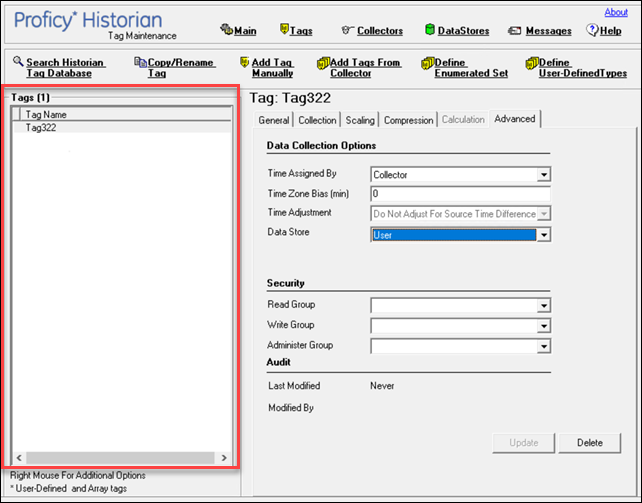642x503 pixels.
Task: Expand the Time Adjustment dropdown
Action: 544,214
